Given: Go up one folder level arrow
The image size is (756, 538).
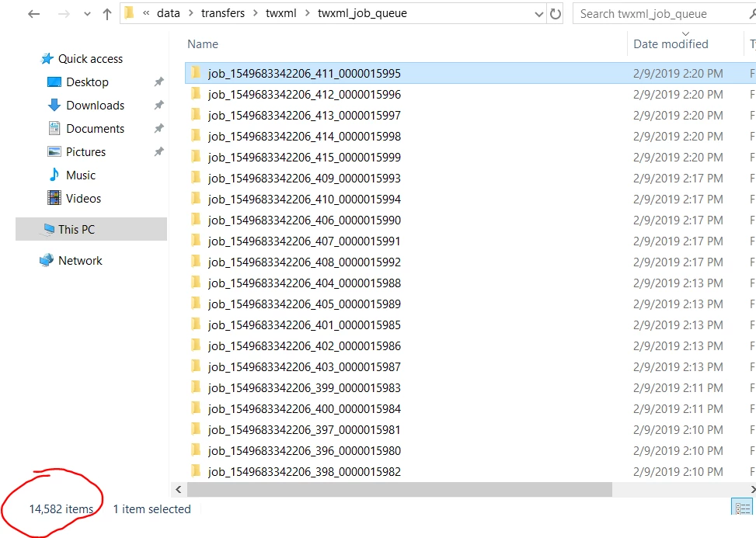Looking at the screenshot, I should 107,14.
